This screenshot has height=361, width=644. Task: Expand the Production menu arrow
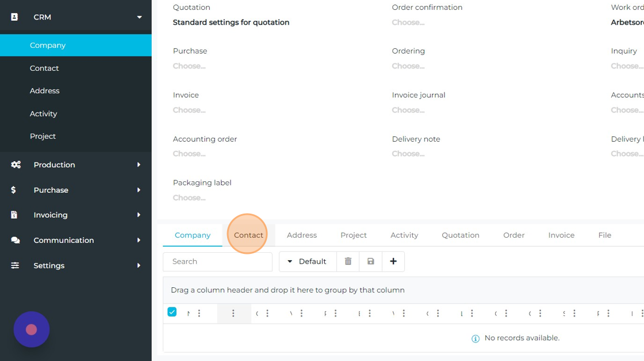coord(139,165)
